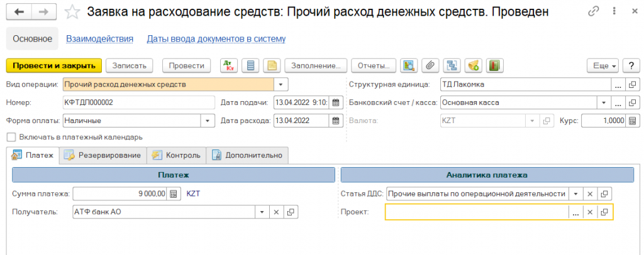Click the help question mark button
This screenshot has width=644, height=255.
point(630,65)
